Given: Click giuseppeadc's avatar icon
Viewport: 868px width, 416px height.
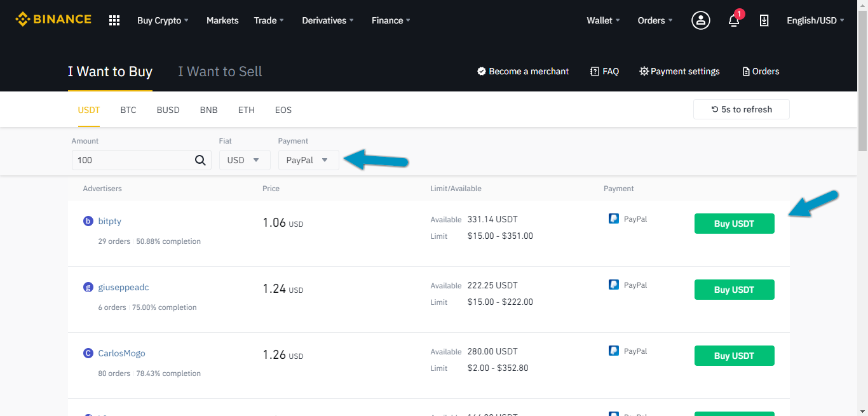Looking at the screenshot, I should click(88, 287).
